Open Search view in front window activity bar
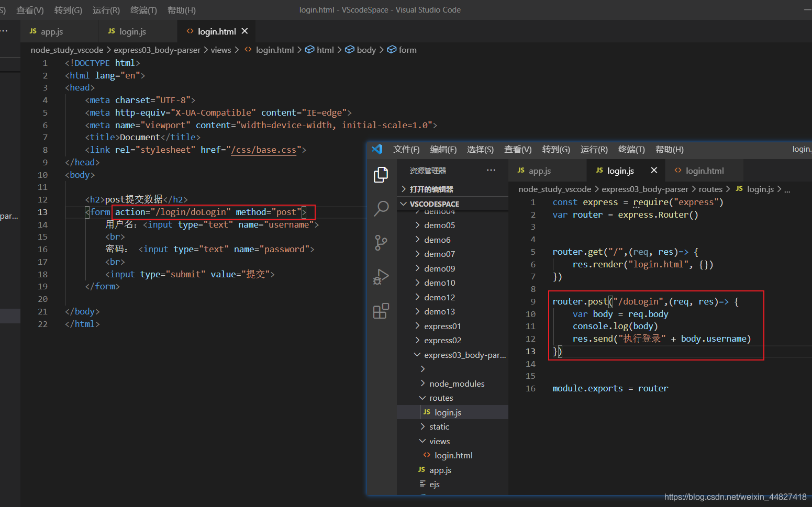 381,209
